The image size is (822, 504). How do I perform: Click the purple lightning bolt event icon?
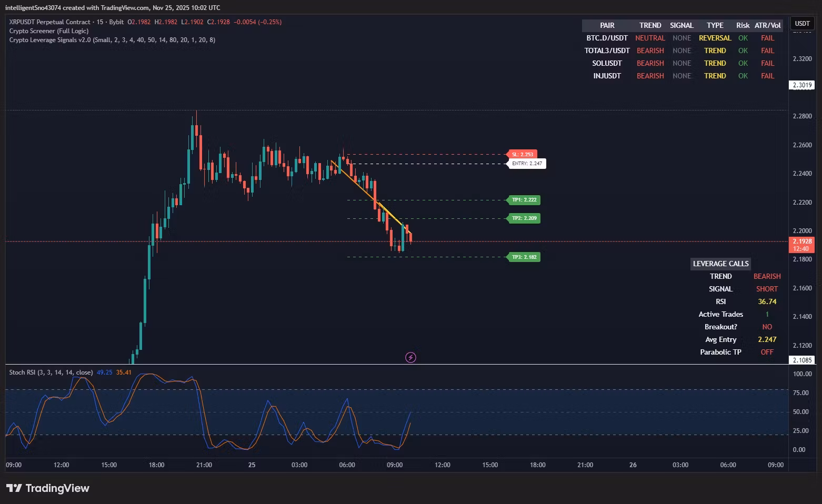click(410, 358)
